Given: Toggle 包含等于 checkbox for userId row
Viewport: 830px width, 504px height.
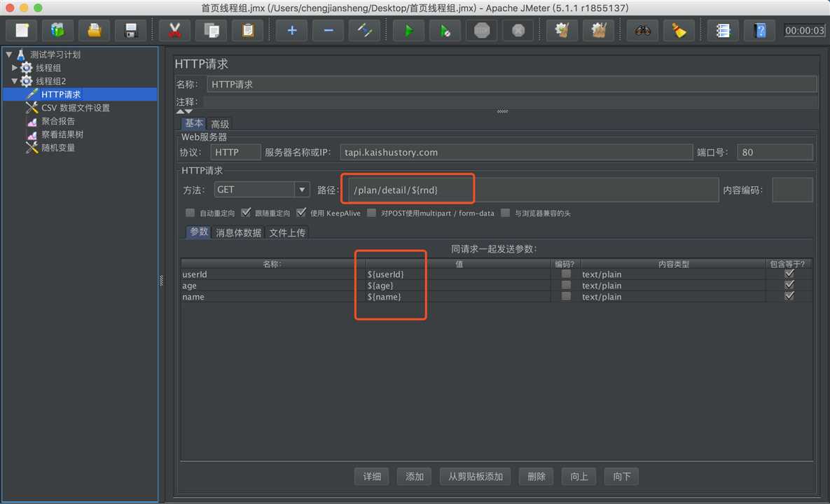Looking at the screenshot, I should click(x=789, y=274).
